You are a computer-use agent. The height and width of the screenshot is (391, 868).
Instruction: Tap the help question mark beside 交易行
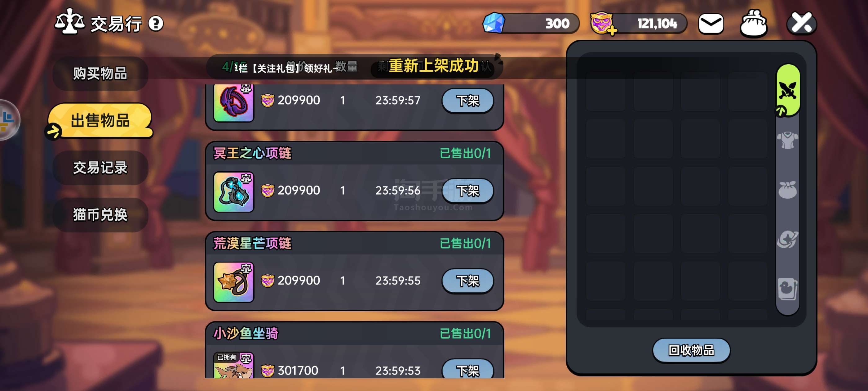156,24
